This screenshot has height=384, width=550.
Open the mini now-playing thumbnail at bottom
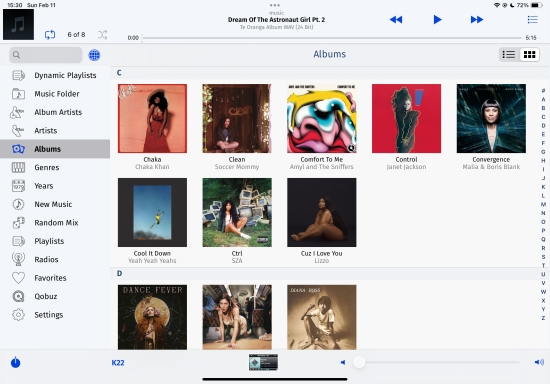(263, 362)
